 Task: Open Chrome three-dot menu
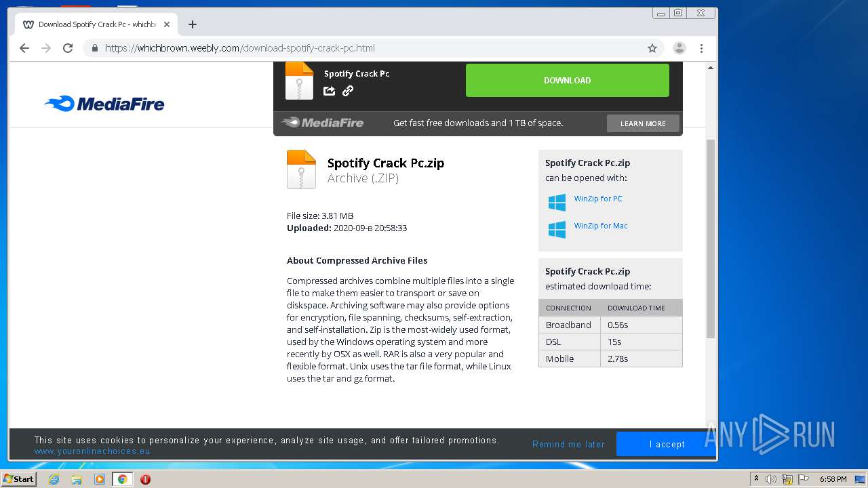701,48
